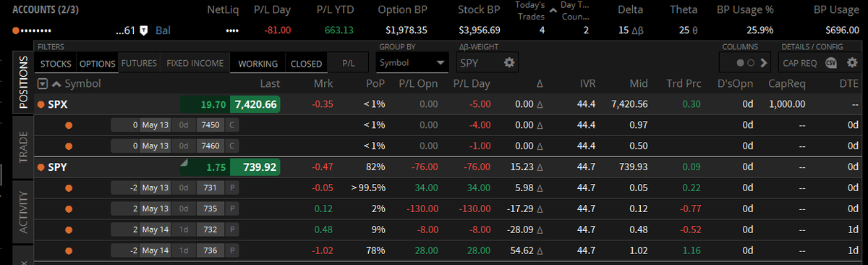
Task: Select the SPX group row symbol
Action: pyautogui.click(x=57, y=104)
